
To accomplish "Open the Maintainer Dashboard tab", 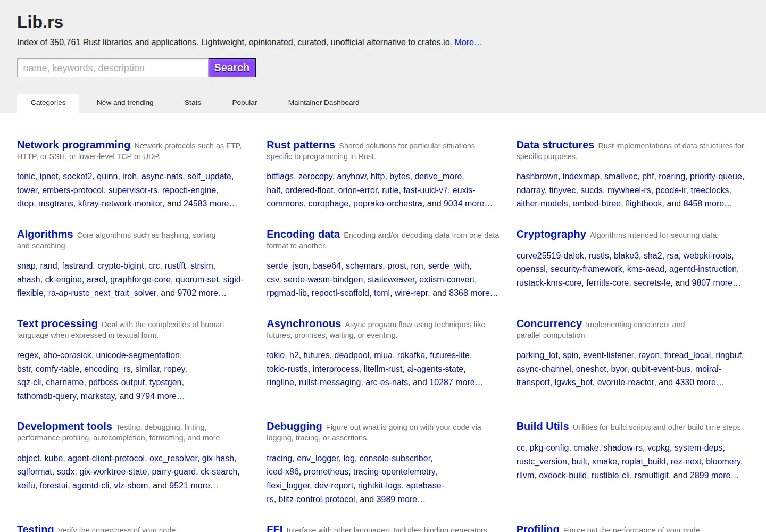I will point(323,103).
